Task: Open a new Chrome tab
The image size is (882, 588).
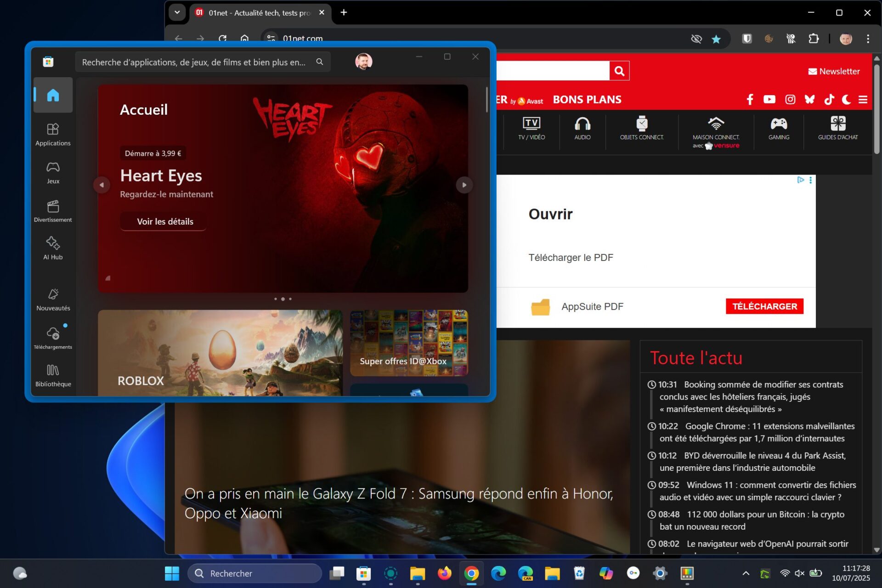Action: tap(344, 12)
